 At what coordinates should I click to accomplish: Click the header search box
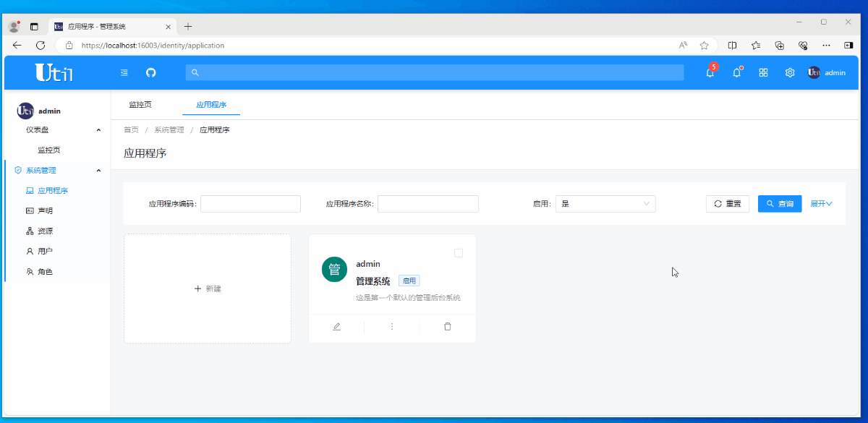pyautogui.click(x=435, y=72)
